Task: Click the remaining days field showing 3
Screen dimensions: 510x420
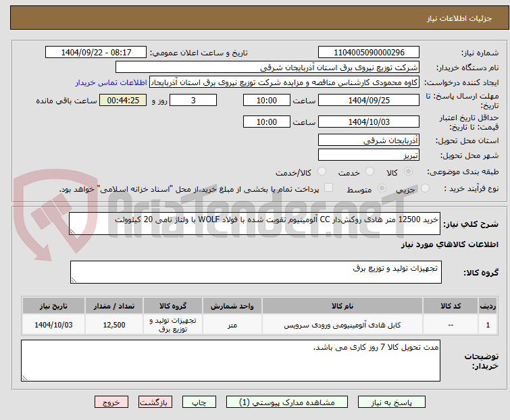Action: pyautogui.click(x=193, y=100)
